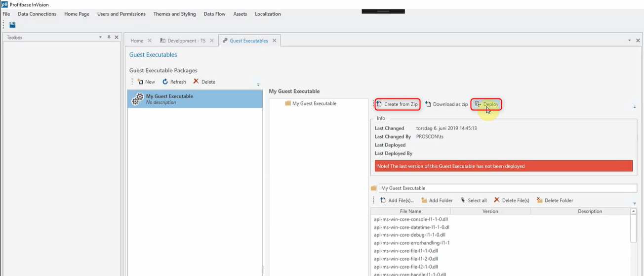The width and height of the screenshot is (644, 276).
Task: Open the Toolbox panel dropdown arrow
Action: coord(100,37)
